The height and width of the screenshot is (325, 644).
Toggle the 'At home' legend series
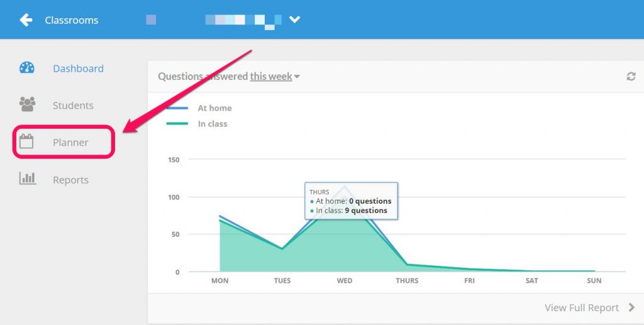pyautogui.click(x=214, y=108)
